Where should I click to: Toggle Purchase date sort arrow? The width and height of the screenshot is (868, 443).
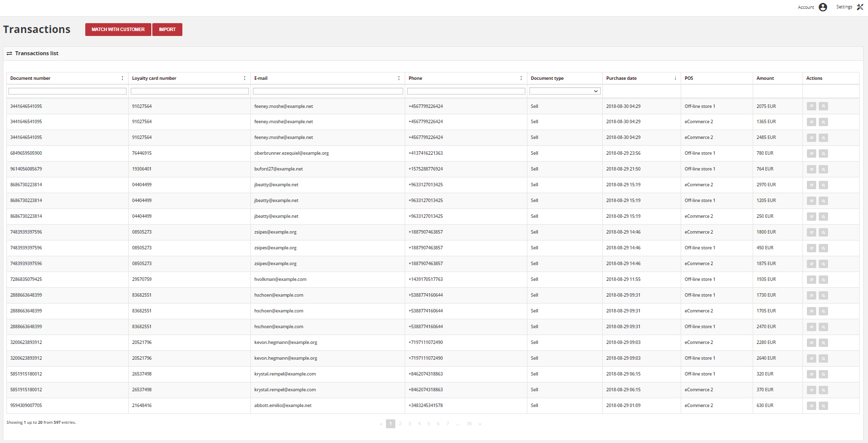click(x=675, y=78)
